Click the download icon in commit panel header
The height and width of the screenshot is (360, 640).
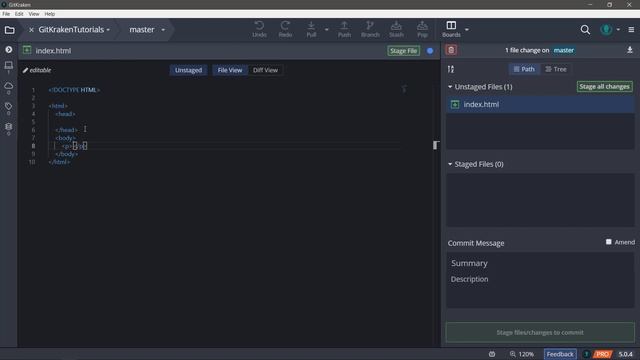(x=630, y=50)
